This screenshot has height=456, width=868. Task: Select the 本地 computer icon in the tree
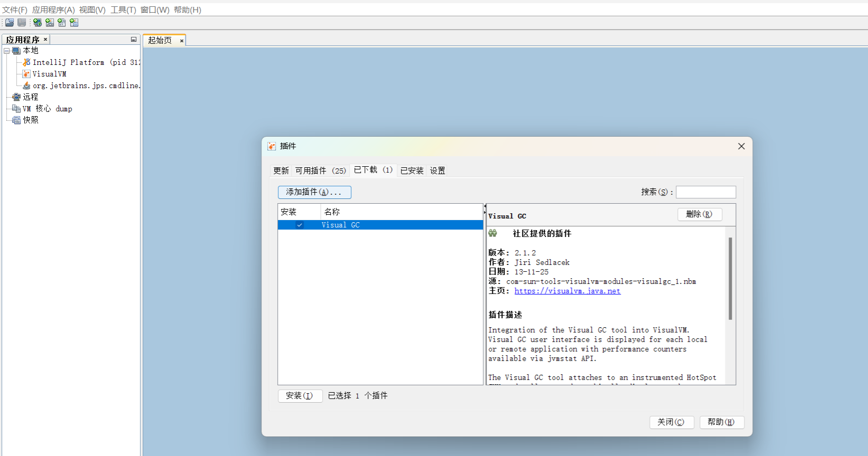pos(16,51)
